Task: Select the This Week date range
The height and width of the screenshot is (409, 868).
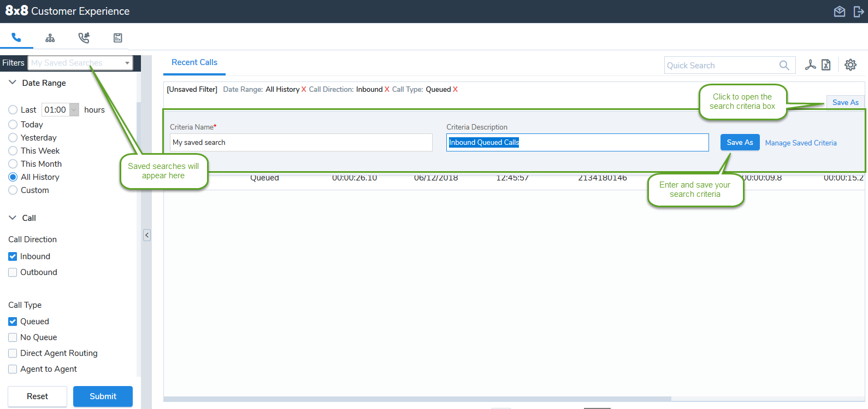Action: (x=13, y=151)
